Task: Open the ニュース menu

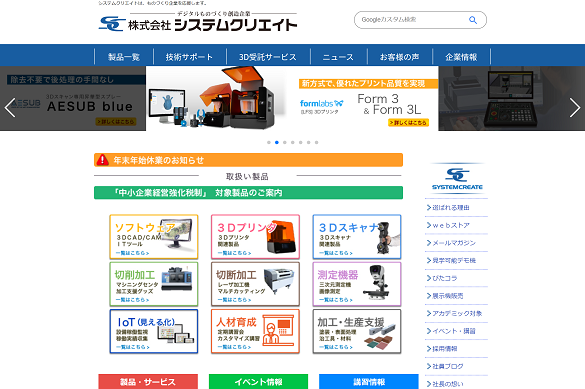Action: click(x=338, y=57)
